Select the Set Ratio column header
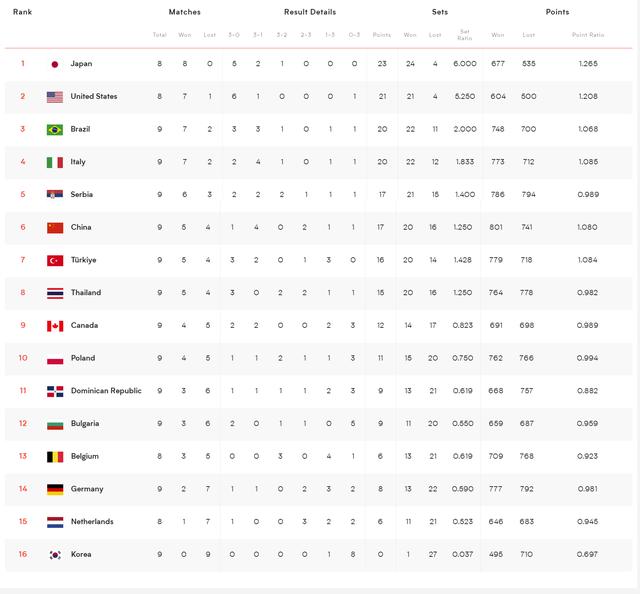Image resolution: width=640 pixels, height=594 pixels. pos(465,35)
